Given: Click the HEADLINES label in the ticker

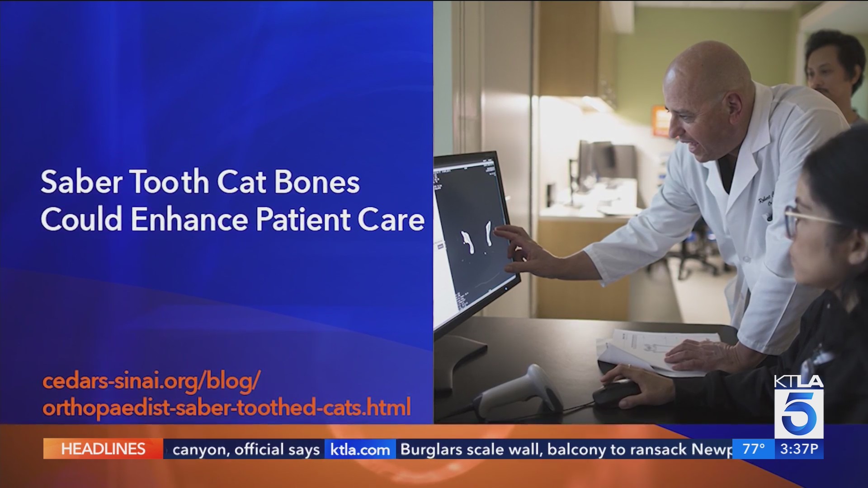Looking at the screenshot, I should click(103, 449).
